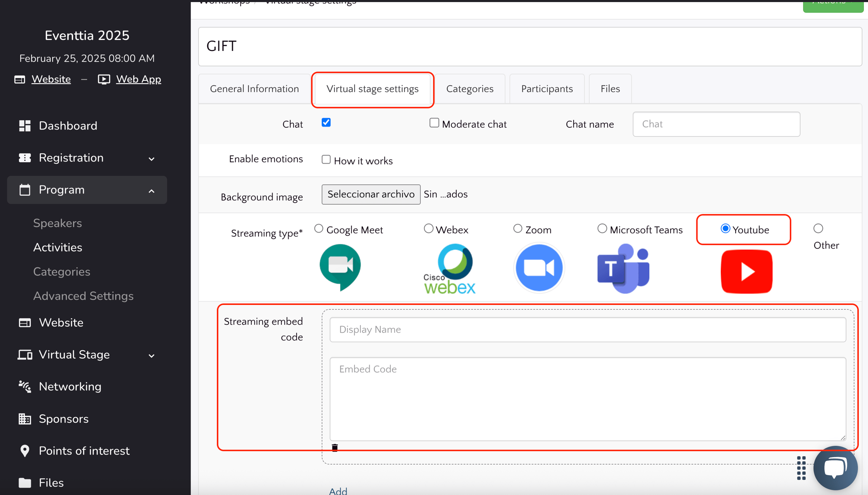Click the Dashboard grid icon in sidebar
868x495 pixels.
(25, 126)
